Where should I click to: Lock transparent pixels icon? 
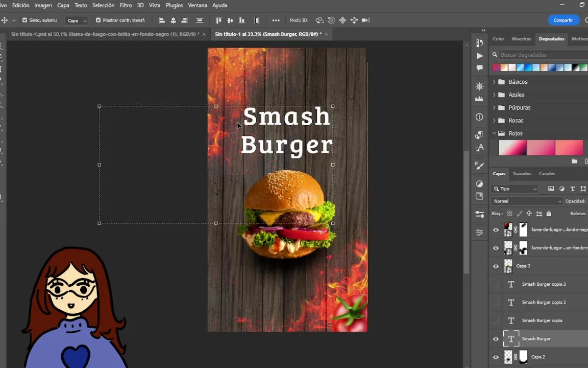click(509, 214)
